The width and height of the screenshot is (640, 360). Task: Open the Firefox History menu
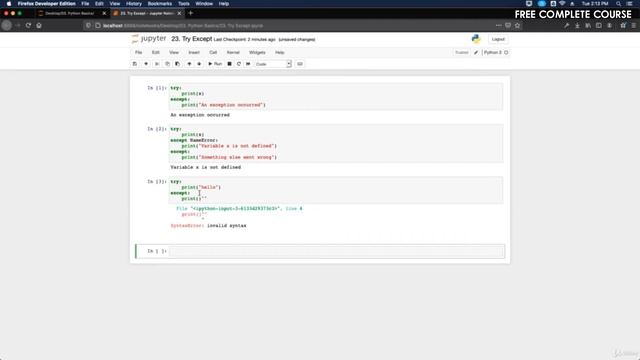(x=133, y=4)
